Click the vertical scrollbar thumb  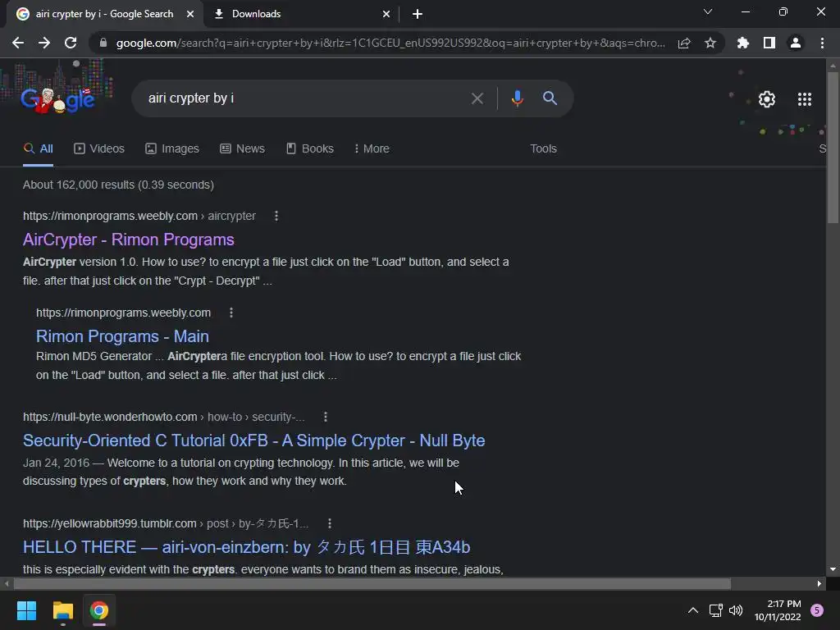pyautogui.click(x=833, y=148)
